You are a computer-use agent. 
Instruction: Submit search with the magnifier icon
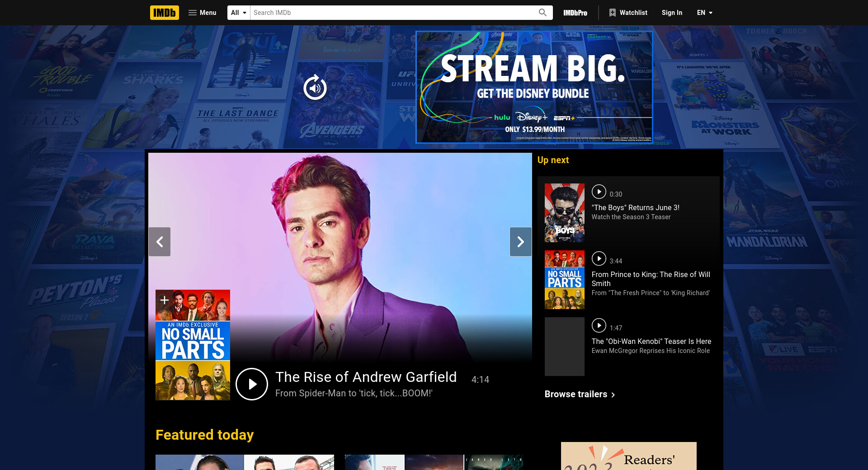tap(542, 13)
